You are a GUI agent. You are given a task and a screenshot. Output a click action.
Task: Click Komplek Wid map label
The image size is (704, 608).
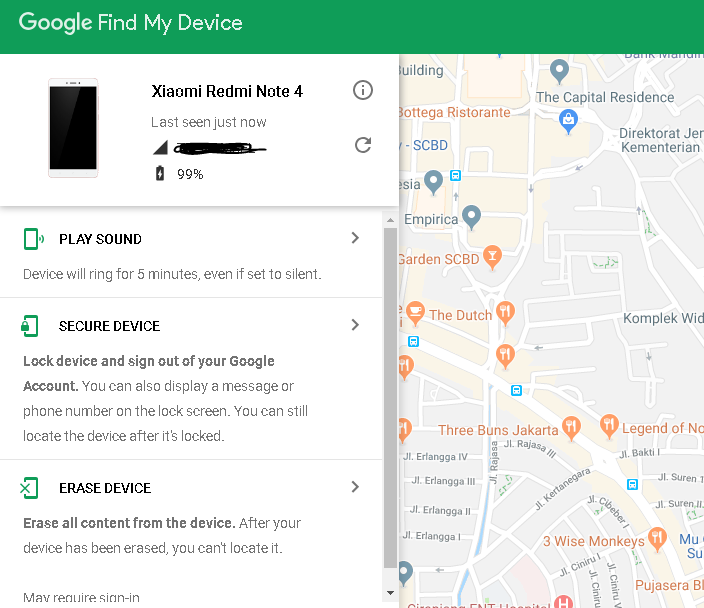(x=663, y=318)
